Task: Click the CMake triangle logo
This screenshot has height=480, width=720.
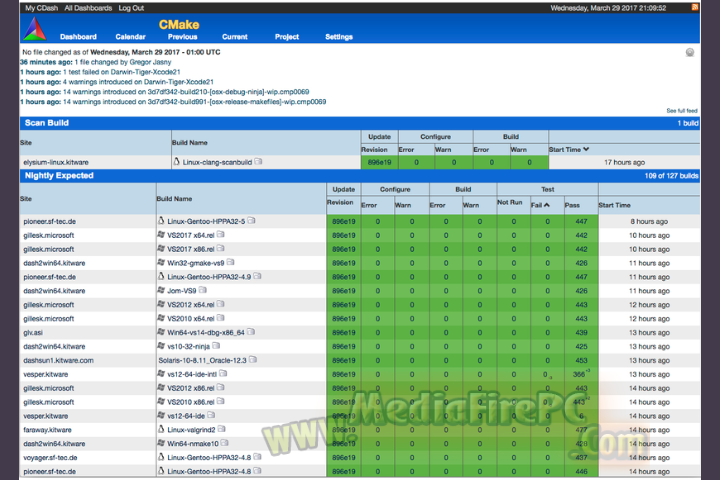Action: coord(35,28)
